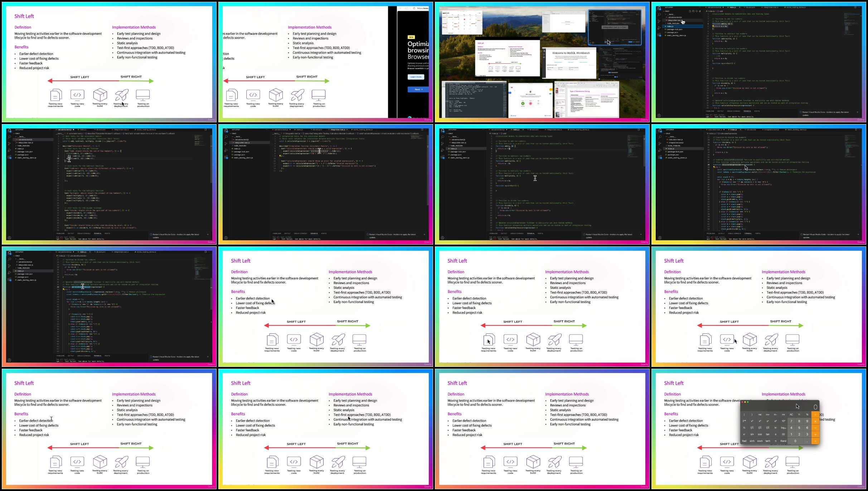Click the close parenthesis key on Calculator
The image size is (868, 491).
[x=752, y=414]
